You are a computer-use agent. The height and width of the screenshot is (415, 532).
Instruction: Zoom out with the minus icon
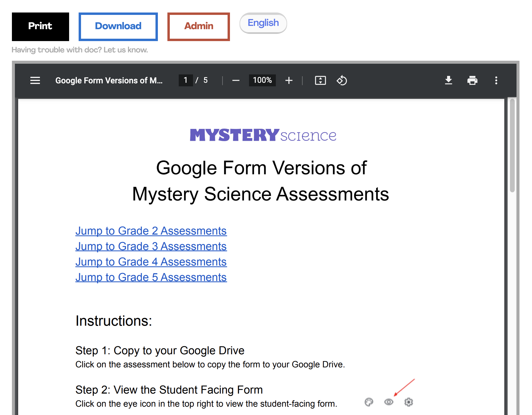(236, 80)
